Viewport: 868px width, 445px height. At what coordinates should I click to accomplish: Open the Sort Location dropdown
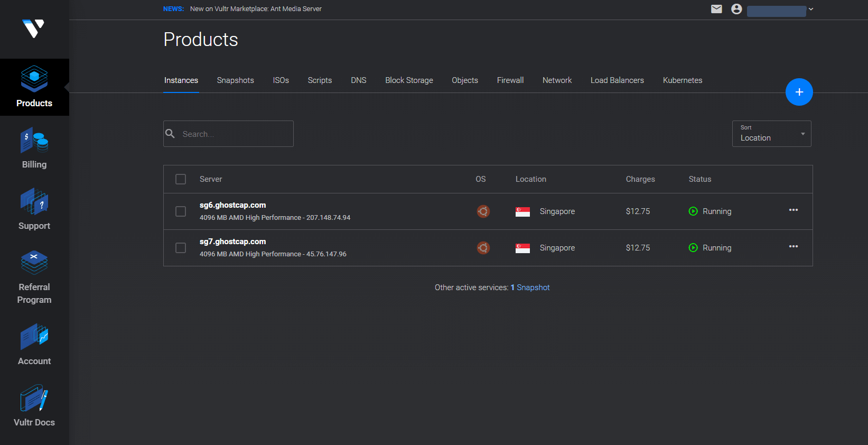[x=771, y=134]
